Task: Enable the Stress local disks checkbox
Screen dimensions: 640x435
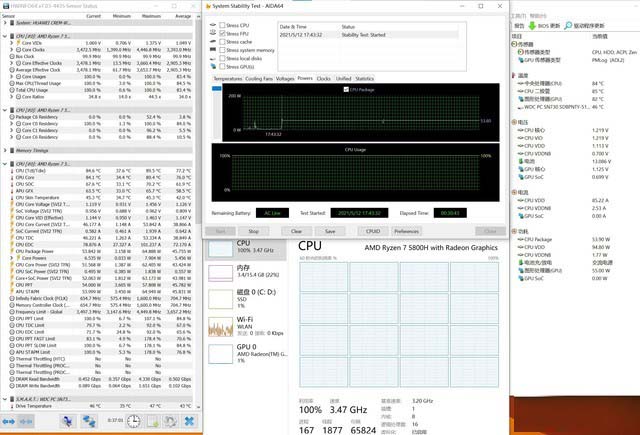Action: coord(222,58)
